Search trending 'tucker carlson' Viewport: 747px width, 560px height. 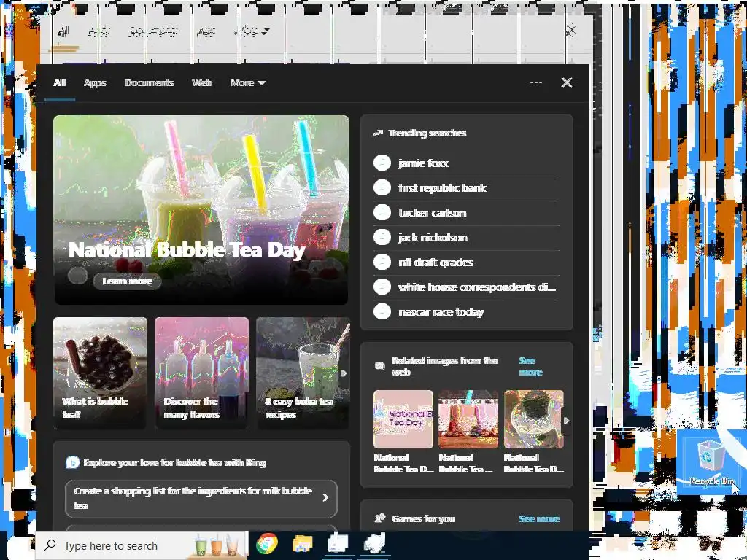pos(466,213)
